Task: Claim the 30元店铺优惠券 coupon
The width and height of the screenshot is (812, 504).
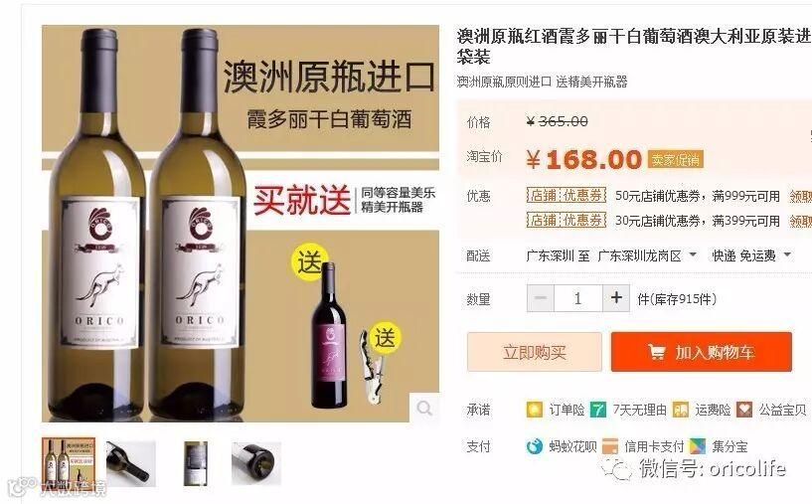Action: click(801, 221)
